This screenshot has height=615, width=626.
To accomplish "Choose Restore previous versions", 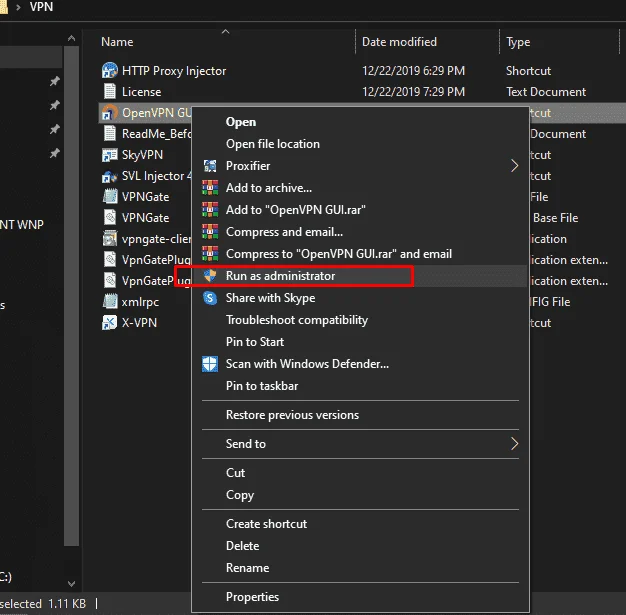I will pos(293,415).
